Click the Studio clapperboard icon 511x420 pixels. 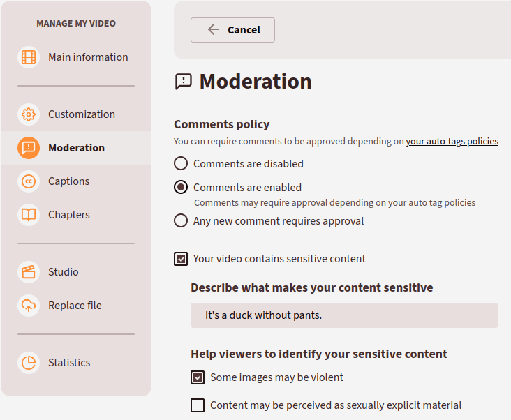(29, 272)
